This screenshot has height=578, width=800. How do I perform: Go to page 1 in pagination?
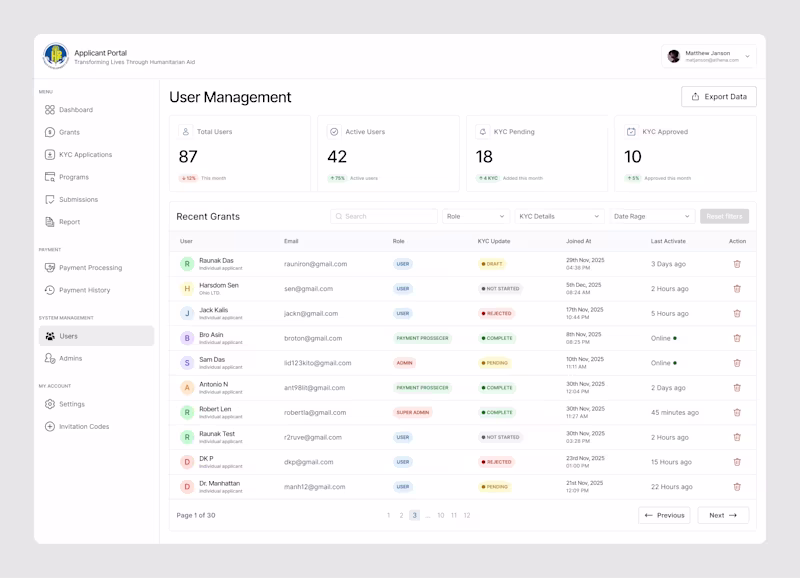(x=388, y=515)
